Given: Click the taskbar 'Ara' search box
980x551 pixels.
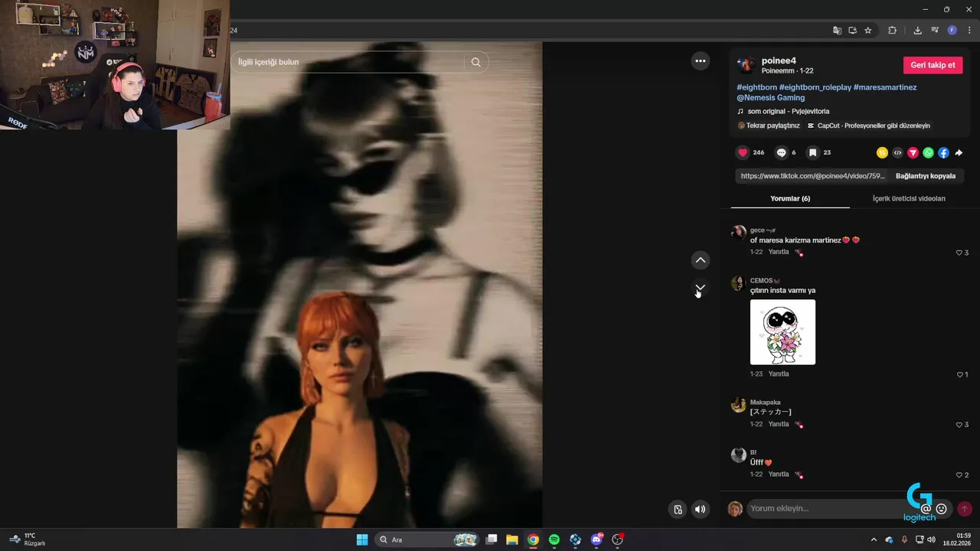Looking at the screenshot, I should click(x=428, y=540).
